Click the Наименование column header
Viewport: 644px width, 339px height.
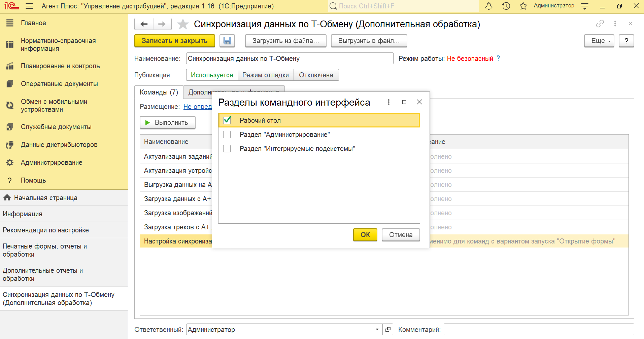[176, 142]
